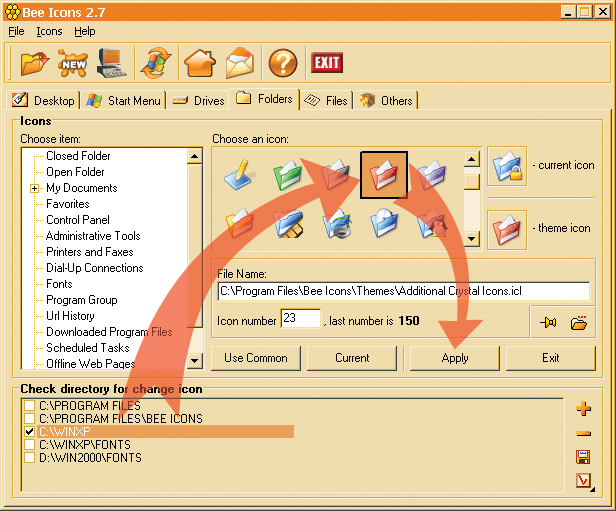
Task: Select the green folder icon
Action: point(288,175)
